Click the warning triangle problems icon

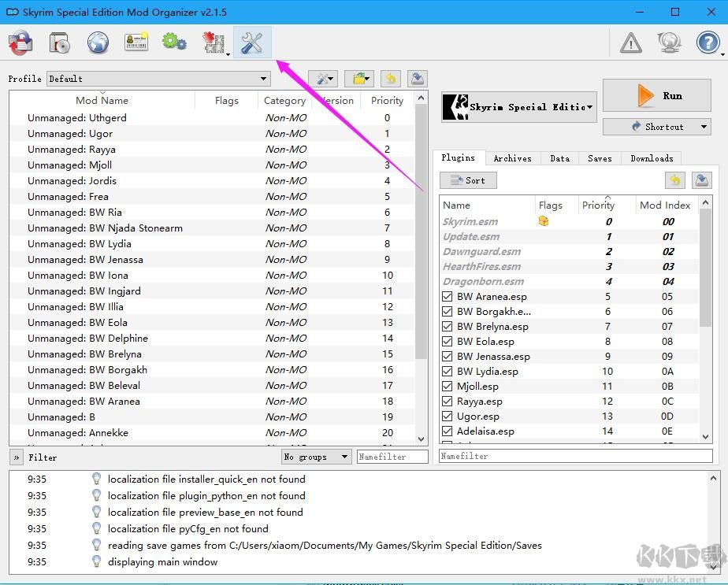pos(630,43)
